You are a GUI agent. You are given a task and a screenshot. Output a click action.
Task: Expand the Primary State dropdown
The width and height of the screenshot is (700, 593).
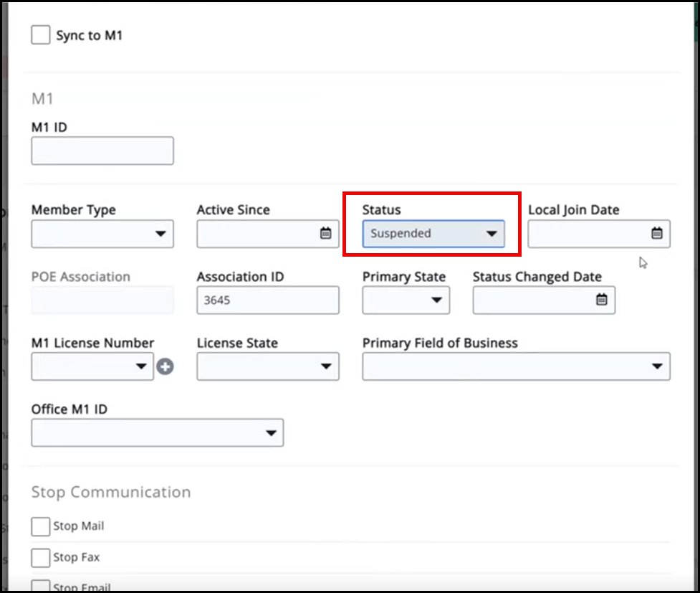(x=406, y=300)
